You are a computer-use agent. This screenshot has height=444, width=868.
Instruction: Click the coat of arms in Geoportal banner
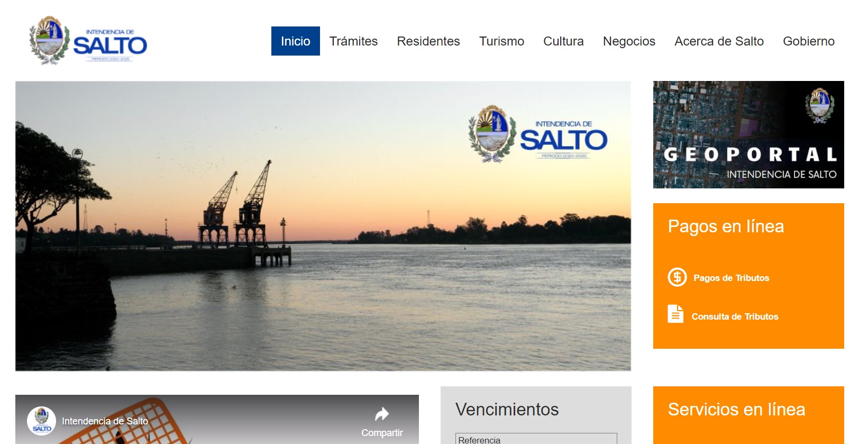tap(819, 105)
